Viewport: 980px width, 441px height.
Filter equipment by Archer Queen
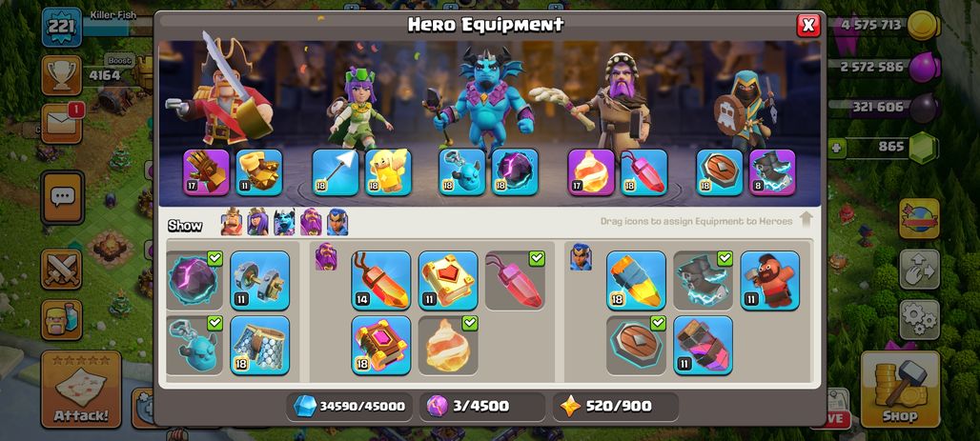point(257,222)
